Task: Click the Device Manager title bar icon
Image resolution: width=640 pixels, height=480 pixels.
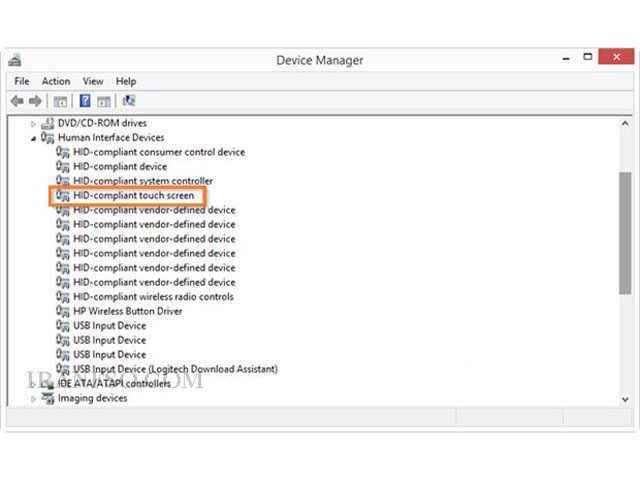Action: pyautogui.click(x=15, y=60)
